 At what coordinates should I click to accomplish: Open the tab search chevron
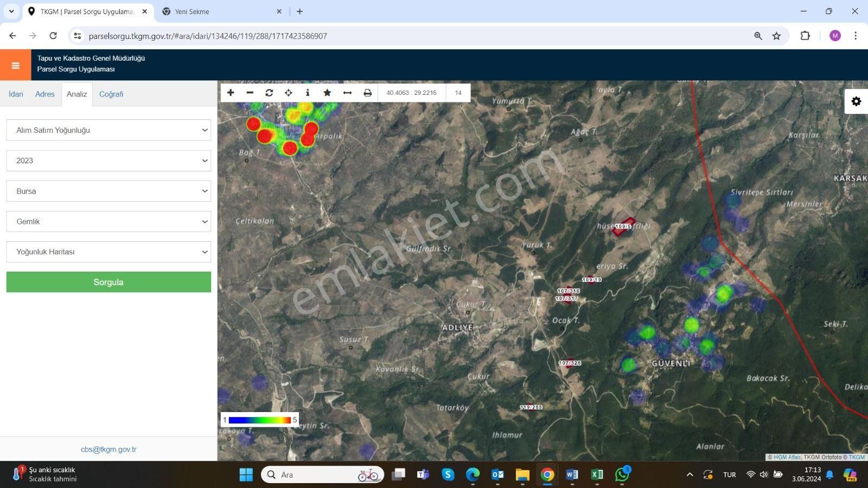pyautogui.click(x=11, y=11)
